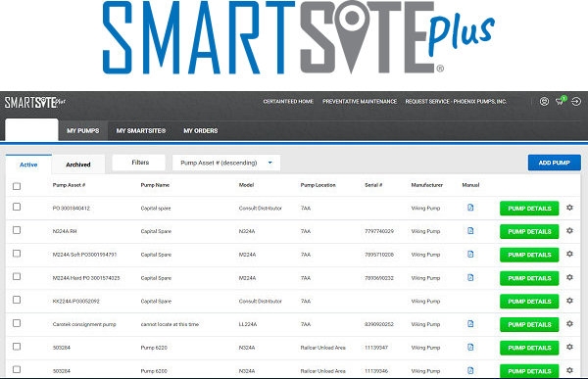588x379 pixels.
Task: Open manual document for Pump 6220 row
Action: click(470, 347)
